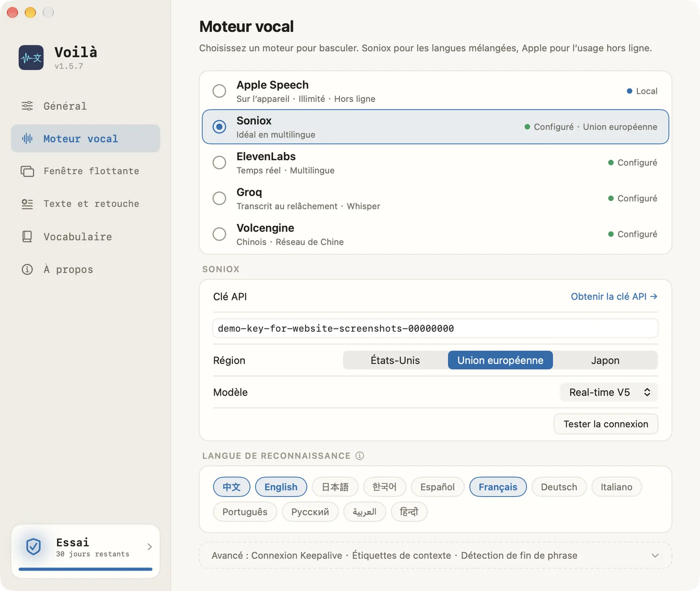700x591 pixels.
Task: Click the 30 jours restants text
Action: click(92, 554)
